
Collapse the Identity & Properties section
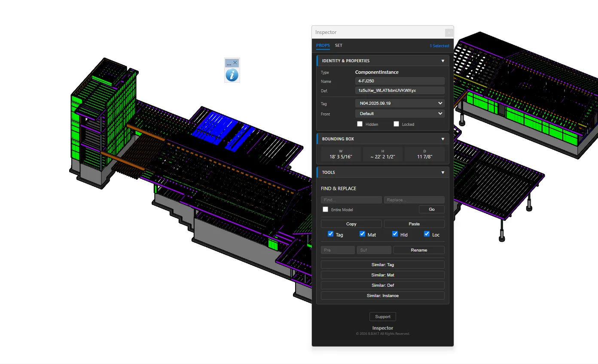443,61
